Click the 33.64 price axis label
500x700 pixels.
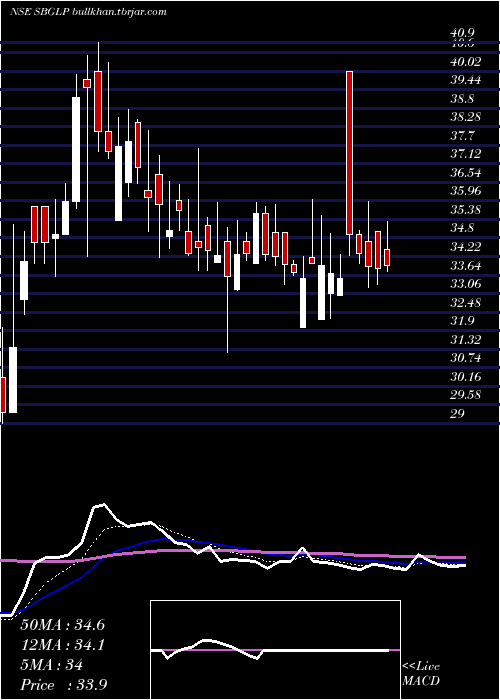click(465, 267)
